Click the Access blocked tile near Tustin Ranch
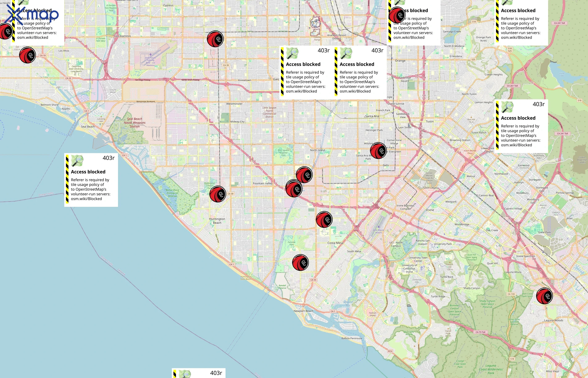This screenshot has width=588, height=378. (x=521, y=126)
